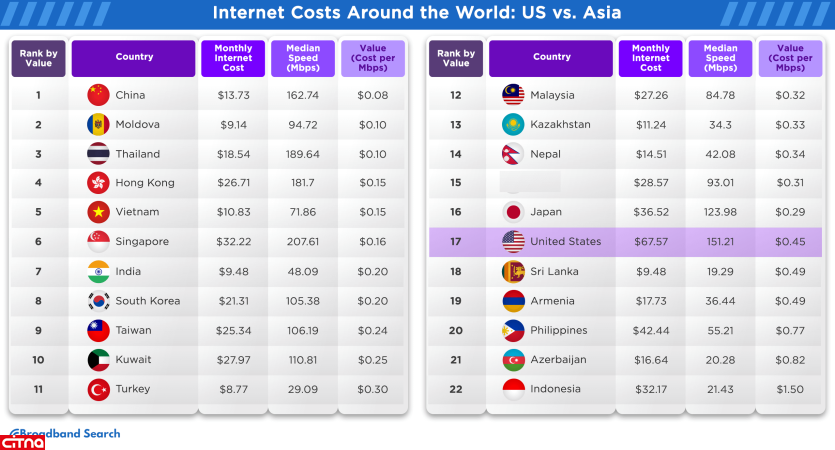Select Indonesia's $1.50 value cell
Viewport: 835px width, 450px height.
coord(790,389)
